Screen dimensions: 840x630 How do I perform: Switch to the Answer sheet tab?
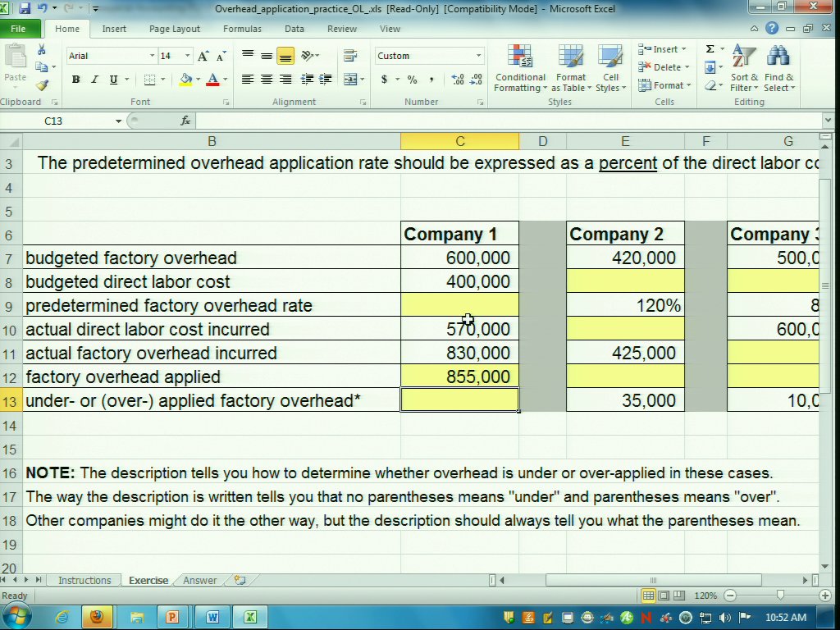point(199,580)
